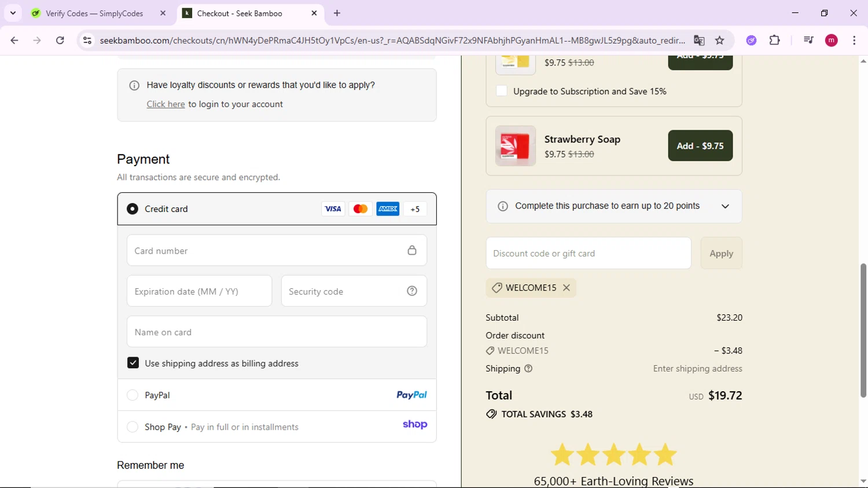
Task: Click the loyalty info circle icon
Action: [134, 86]
